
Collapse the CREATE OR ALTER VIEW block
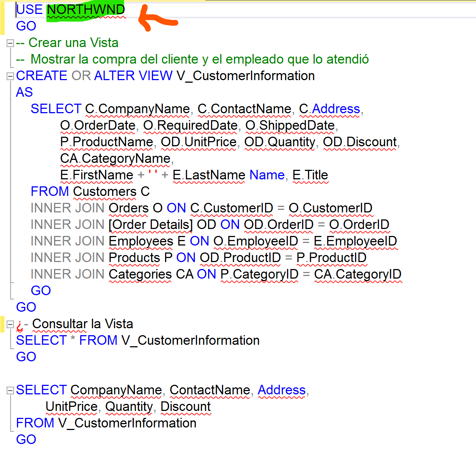(x=10, y=76)
